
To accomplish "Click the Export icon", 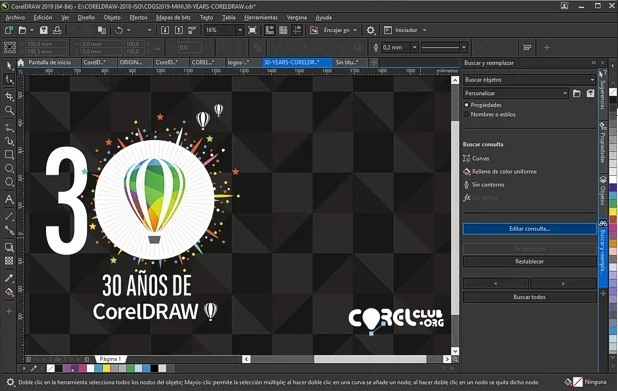I will tap(179, 30).
